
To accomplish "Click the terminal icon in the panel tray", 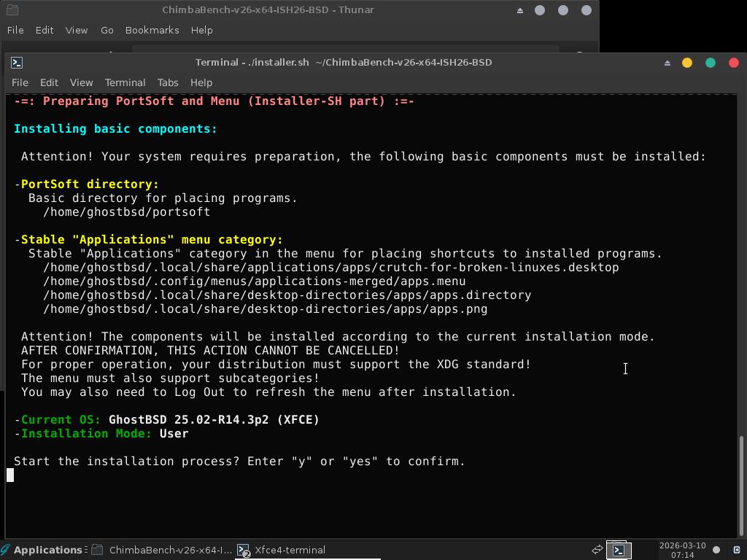I will tap(619, 550).
